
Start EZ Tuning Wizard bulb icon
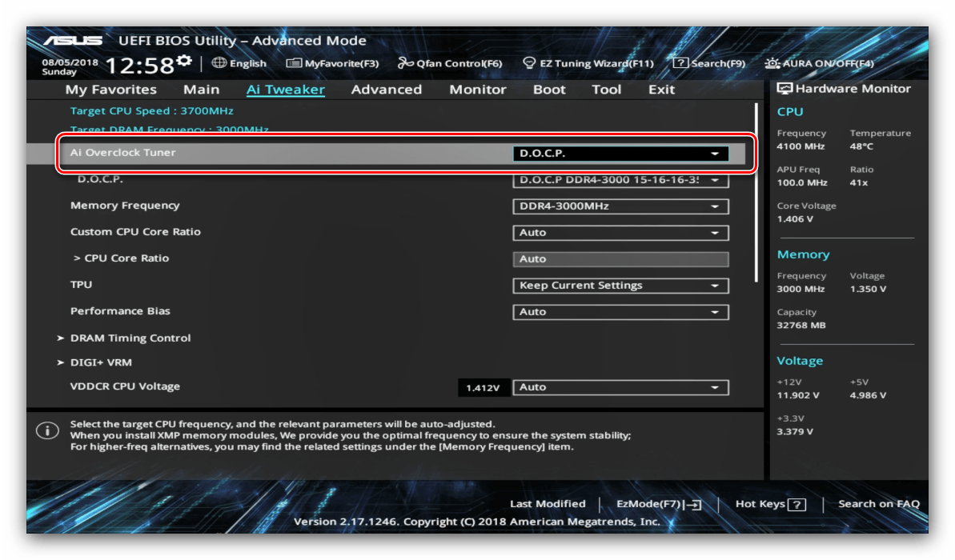529,62
